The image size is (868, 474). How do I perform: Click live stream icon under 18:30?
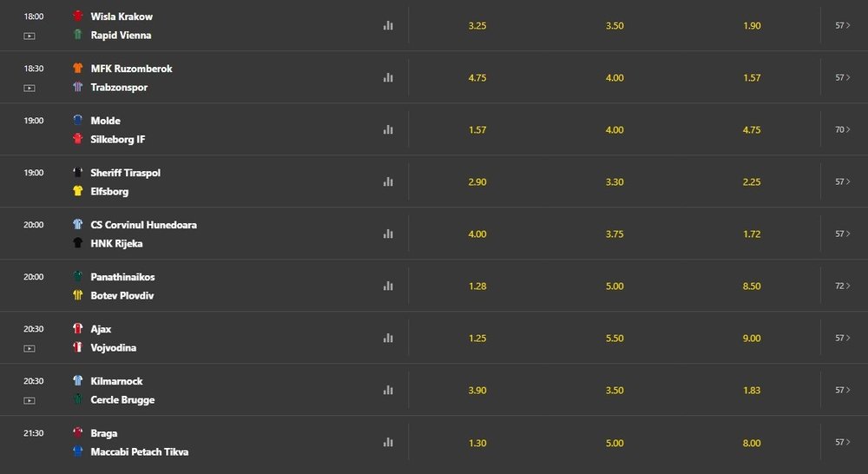point(30,88)
